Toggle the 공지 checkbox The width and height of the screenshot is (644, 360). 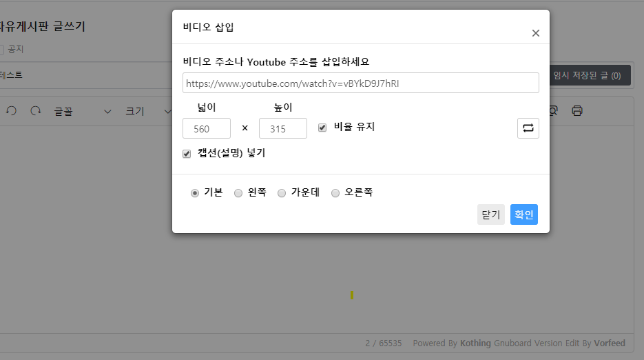(x=1, y=50)
